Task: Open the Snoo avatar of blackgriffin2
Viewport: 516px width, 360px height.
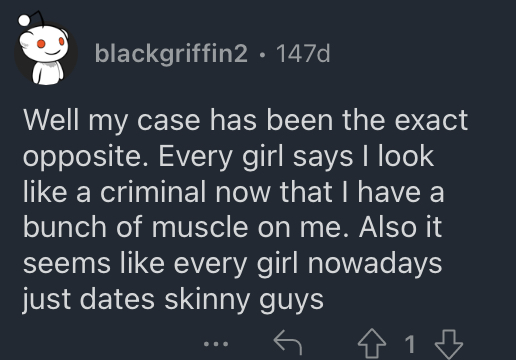Action: [46, 48]
